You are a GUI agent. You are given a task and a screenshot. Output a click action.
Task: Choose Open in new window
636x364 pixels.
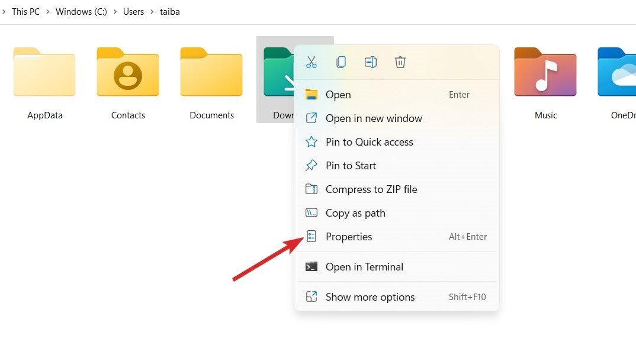pos(397,118)
